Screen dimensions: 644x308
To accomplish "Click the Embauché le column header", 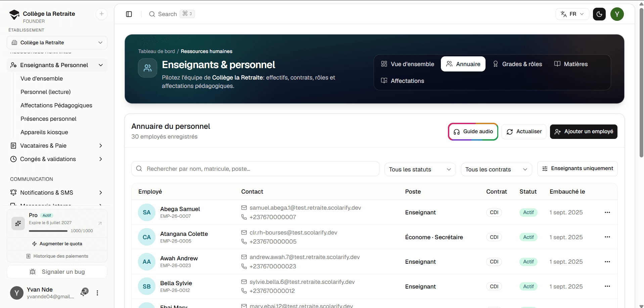I will 567,192.
